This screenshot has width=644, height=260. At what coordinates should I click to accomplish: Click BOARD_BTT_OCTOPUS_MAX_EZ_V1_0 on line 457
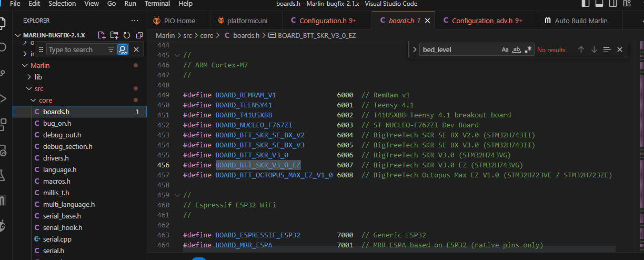coord(274,175)
